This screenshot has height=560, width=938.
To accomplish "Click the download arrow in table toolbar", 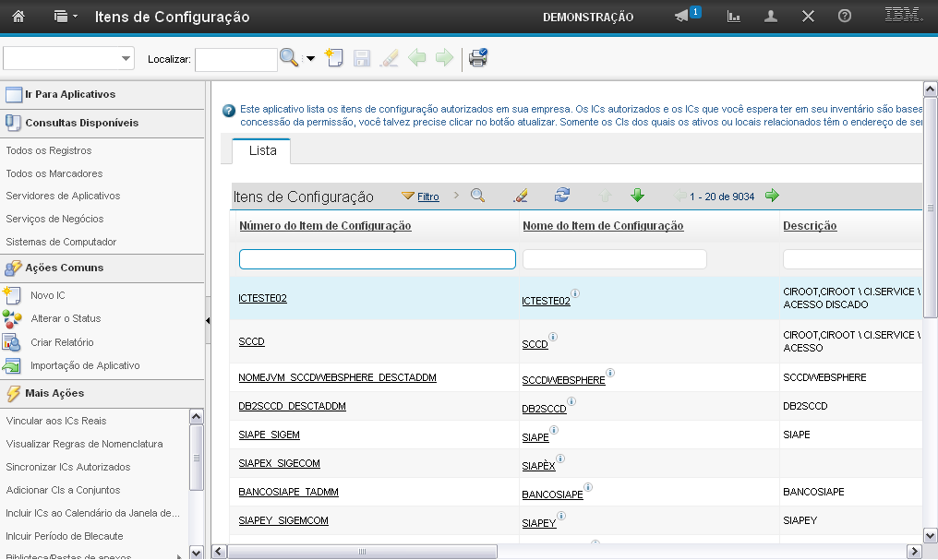I will pos(637,196).
